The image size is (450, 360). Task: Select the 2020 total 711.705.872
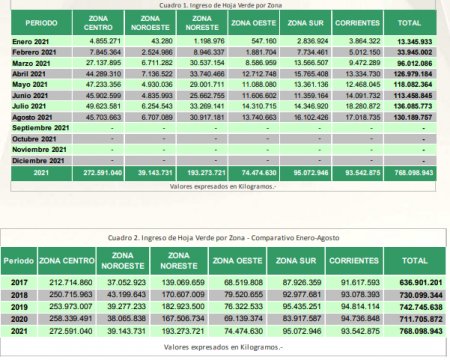click(421, 319)
